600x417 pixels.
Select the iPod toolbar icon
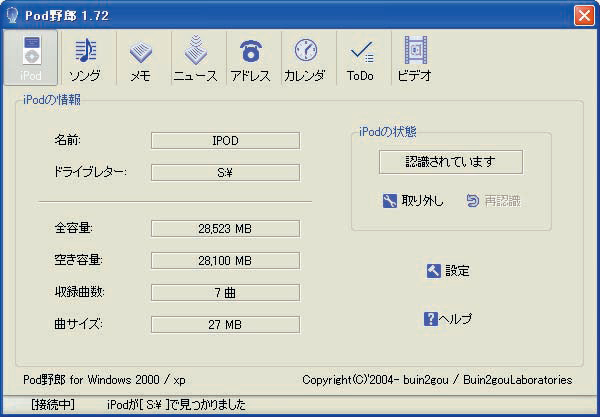coord(31,58)
